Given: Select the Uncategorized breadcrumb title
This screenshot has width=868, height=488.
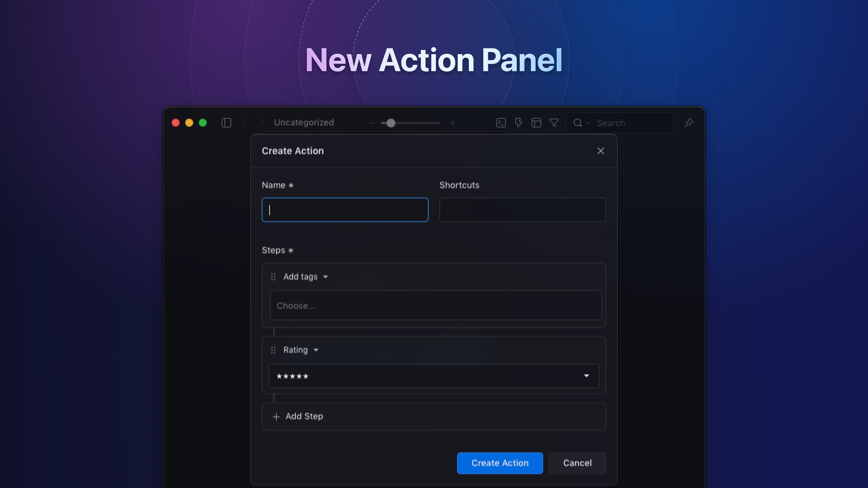Looking at the screenshot, I should [x=304, y=123].
